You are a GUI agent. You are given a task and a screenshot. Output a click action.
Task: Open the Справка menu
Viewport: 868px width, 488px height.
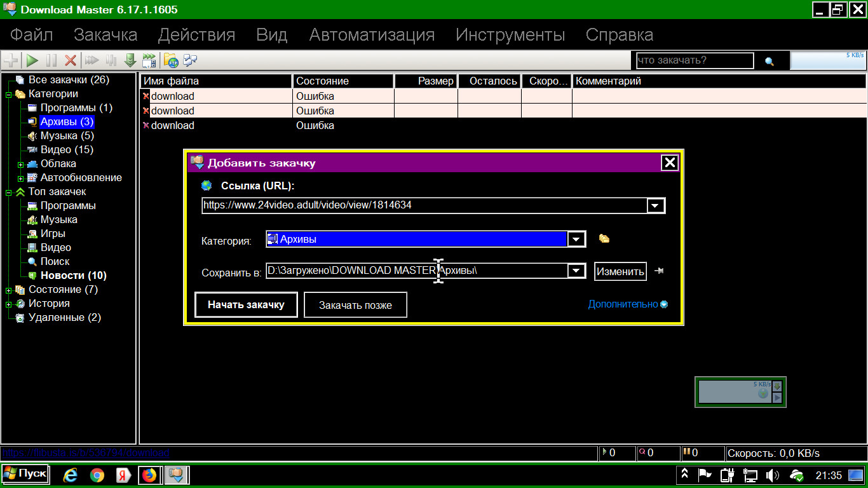(x=620, y=34)
